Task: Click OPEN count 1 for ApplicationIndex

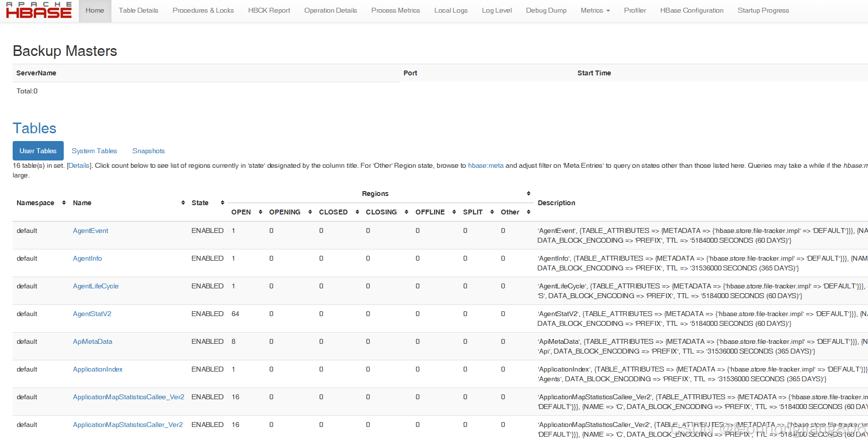Action: coord(234,369)
